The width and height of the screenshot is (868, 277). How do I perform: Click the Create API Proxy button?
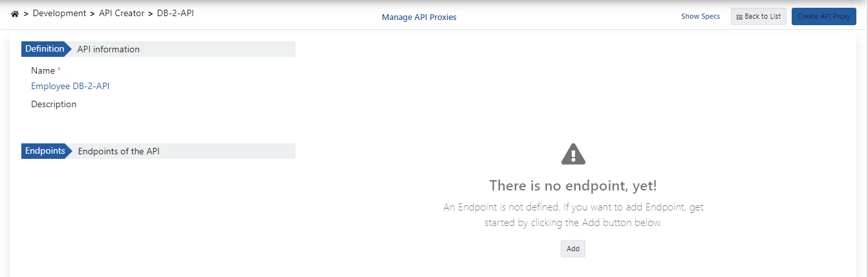(x=824, y=17)
